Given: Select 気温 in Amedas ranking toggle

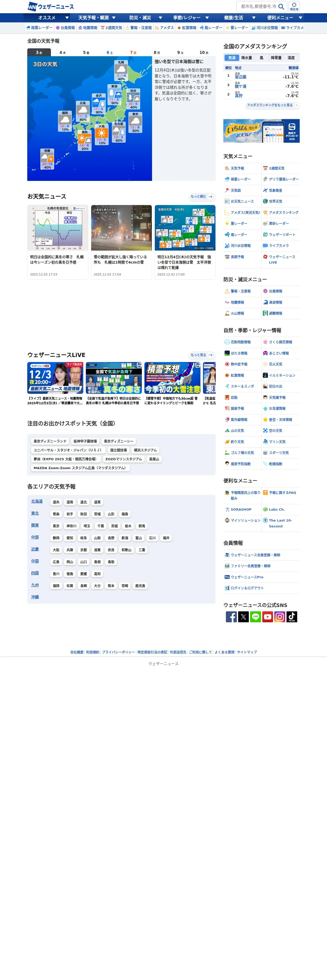Looking at the screenshot, I should 231,58.
